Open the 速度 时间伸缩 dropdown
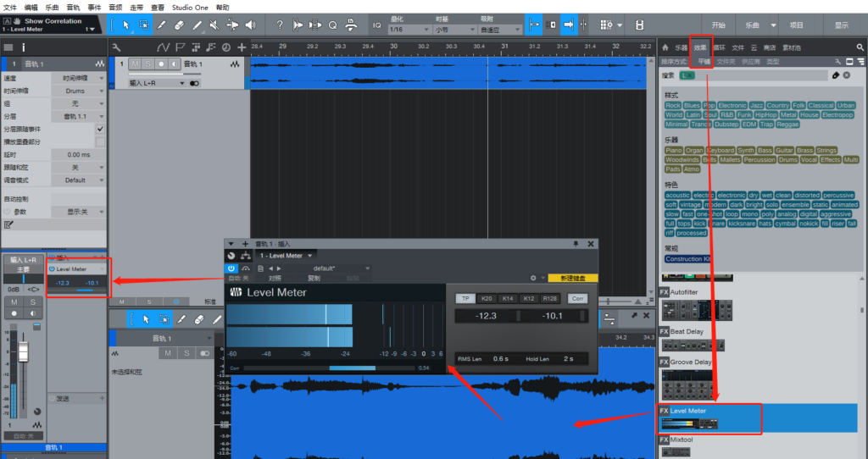 (x=78, y=78)
